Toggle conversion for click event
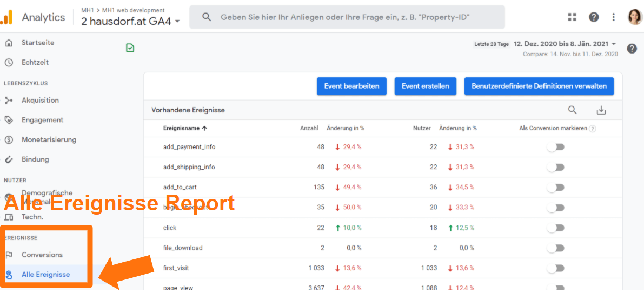The width and height of the screenshot is (644, 293). pyautogui.click(x=556, y=228)
